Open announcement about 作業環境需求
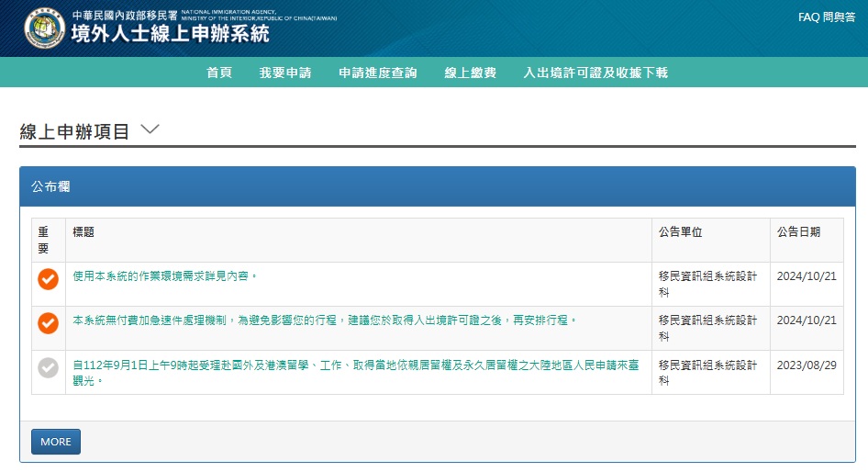Screen dimensions: 868x472 tap(165, 275)
